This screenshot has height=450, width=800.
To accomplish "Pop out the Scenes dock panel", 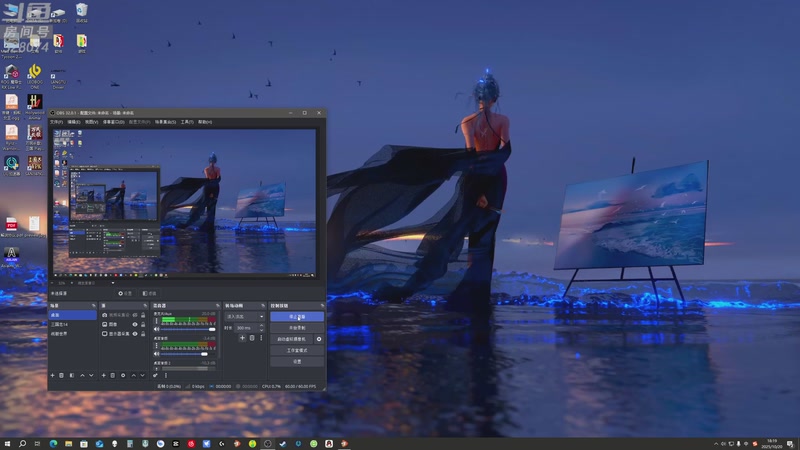I will click(x=93, y=306).
